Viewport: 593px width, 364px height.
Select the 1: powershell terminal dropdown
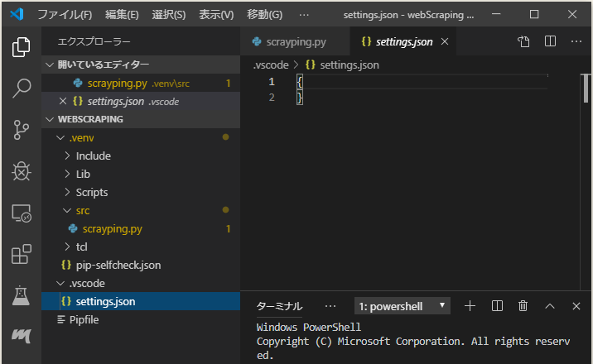click(402, 306)
